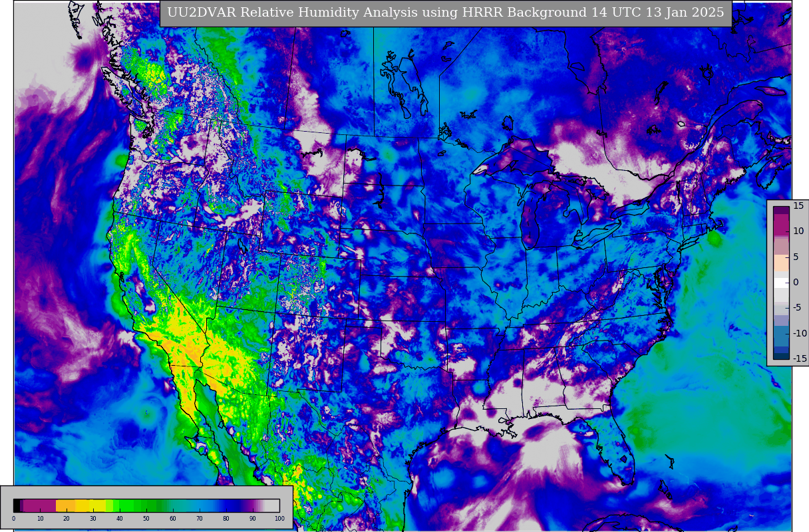809x532 pixels.
Task: Click the UU2DVAR Relative Humidity Analysis title banner
Action: [x=445, y=13]
